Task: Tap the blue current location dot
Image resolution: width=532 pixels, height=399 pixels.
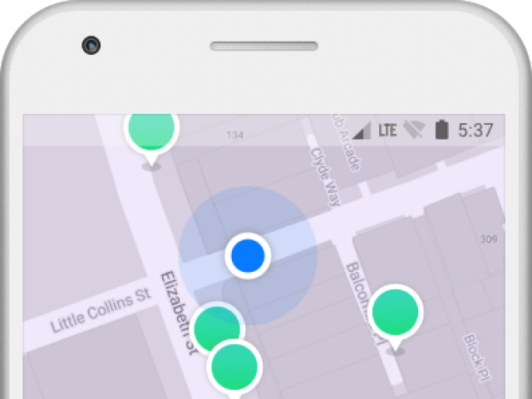Action: point(248,256)
